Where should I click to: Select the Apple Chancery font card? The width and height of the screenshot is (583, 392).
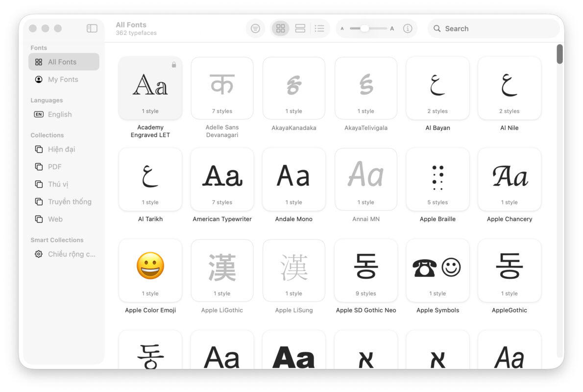[510, 179]
